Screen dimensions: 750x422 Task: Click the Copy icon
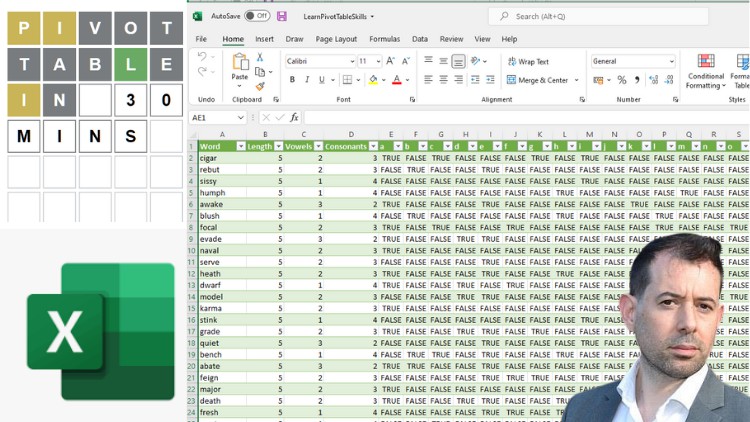click(260, 72)
